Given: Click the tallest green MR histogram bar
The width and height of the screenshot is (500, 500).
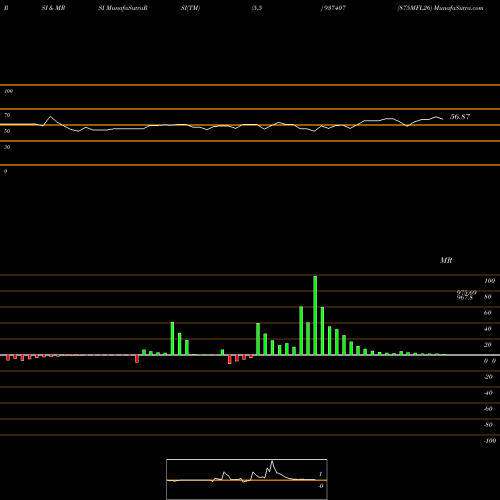Looking at the screenshot, I should (315, 315).
